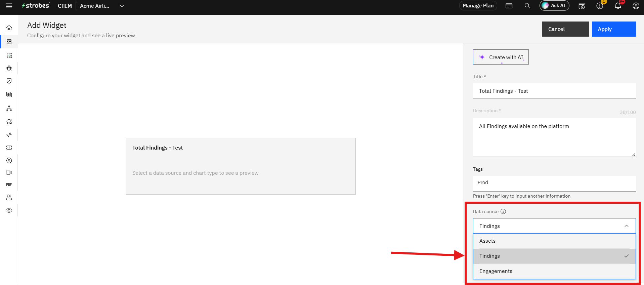Open the Dashboards sidebar icon
This screenshot has height=285, width=644.
pos(9,42)
